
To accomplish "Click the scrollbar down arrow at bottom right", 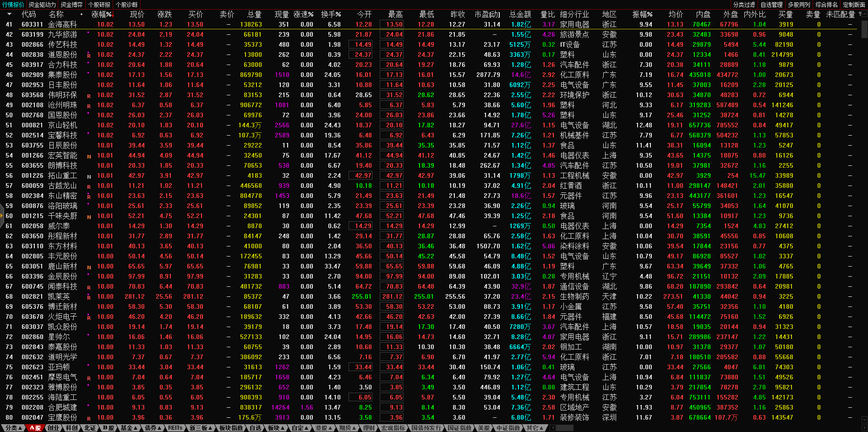I will click(864, 419).
